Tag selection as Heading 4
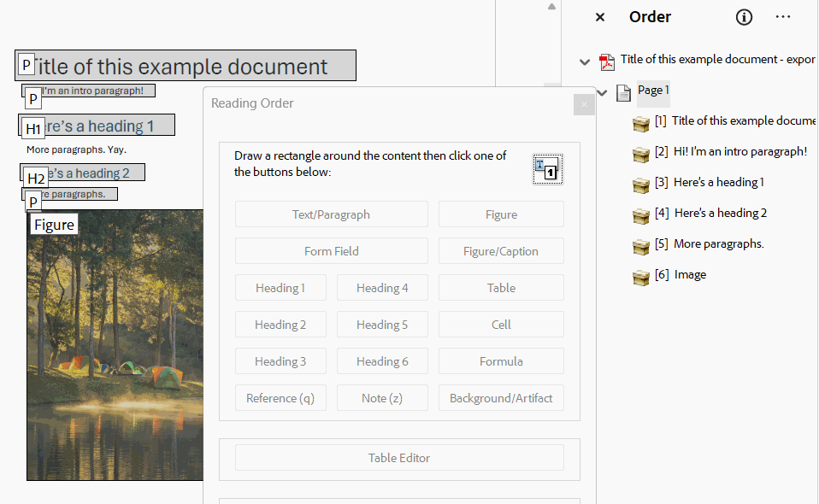 (382, 288)
